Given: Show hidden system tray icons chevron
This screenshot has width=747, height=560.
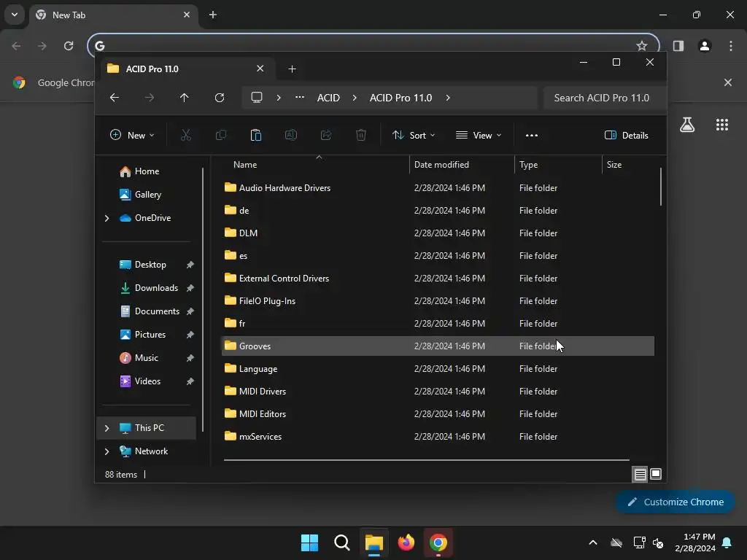Looking at the screenshot, I should tap(593, 542).
